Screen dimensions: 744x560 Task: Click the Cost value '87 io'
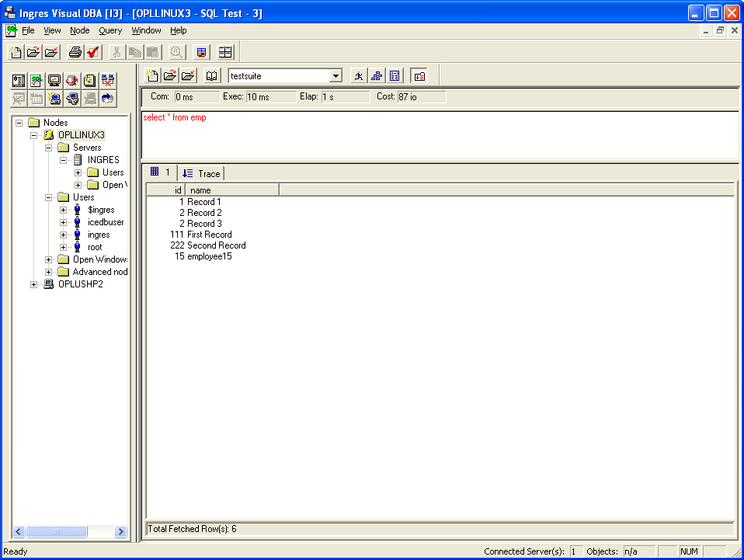[422, 97]
